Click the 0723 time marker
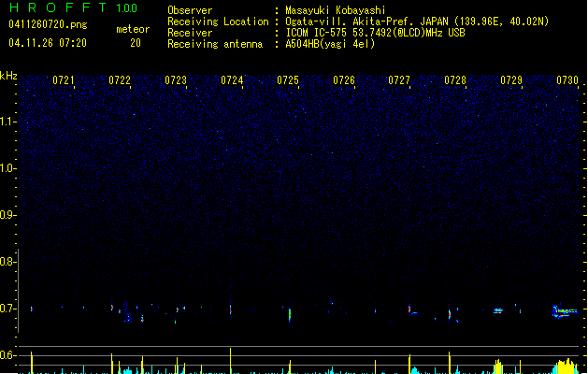Screen dimensions: 588x374 176,80
